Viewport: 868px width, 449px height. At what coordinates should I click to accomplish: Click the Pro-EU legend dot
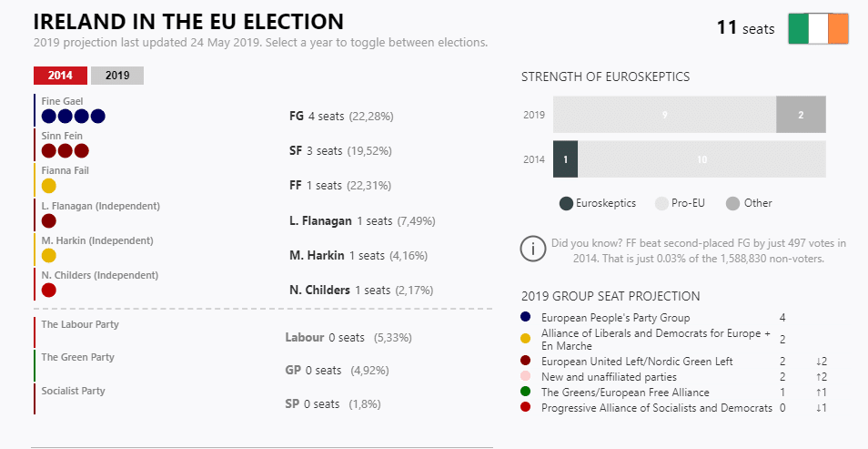(x=661, y=203)
